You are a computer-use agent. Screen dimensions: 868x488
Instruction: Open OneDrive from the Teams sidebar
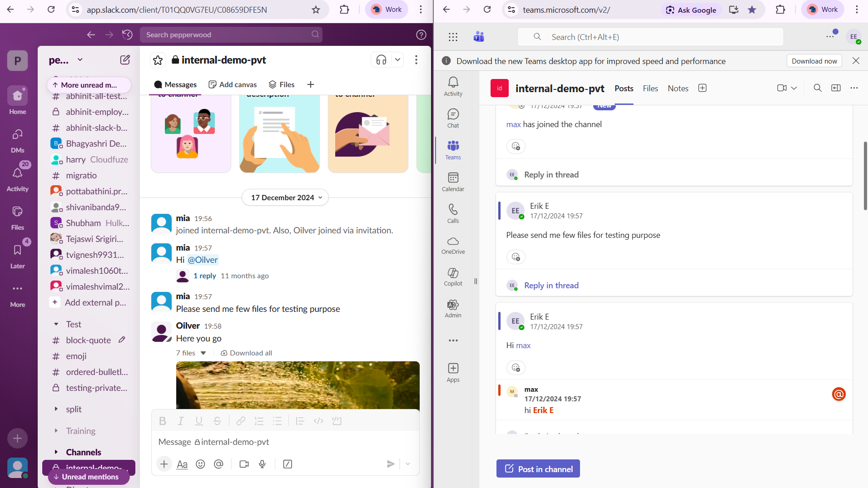(x=452, y=245)
